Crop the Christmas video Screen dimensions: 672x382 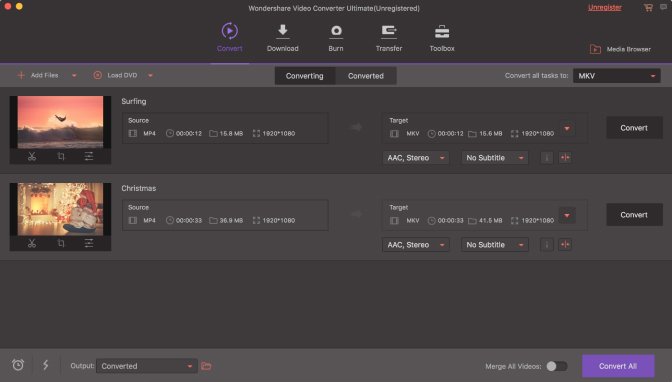(x=61, y=244)
